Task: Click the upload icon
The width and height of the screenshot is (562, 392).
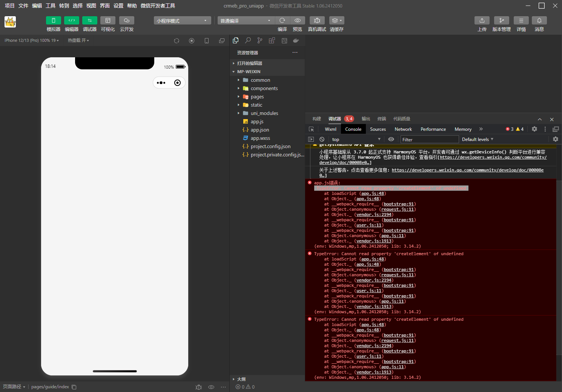Action: click(482, 20)
